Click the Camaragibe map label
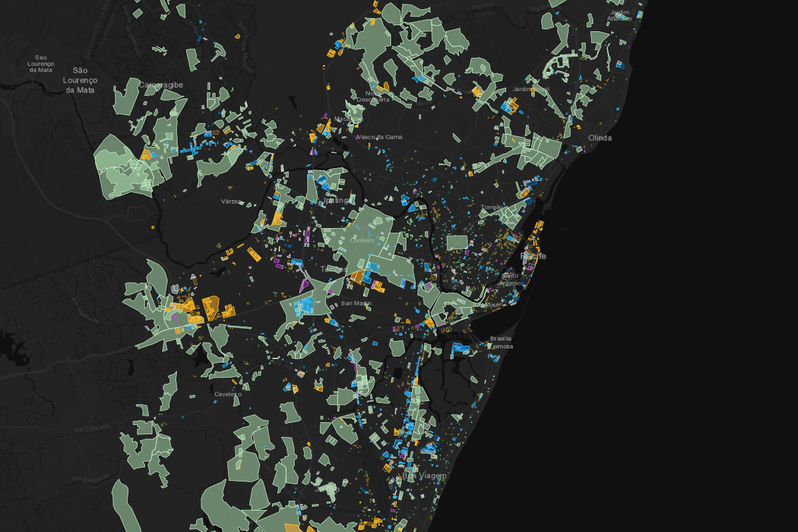 click(161, 84)
